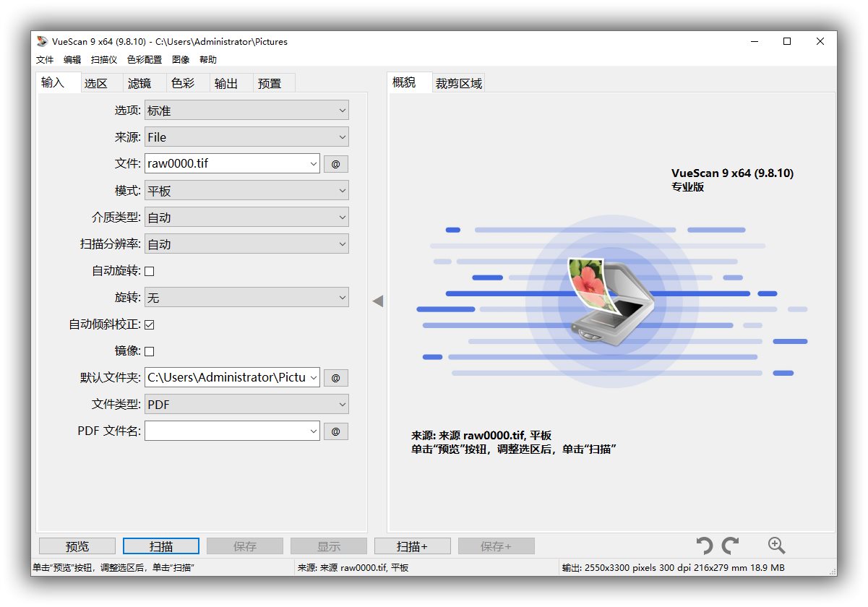Open the 选项 dropdown showing 标准
Image resolution: width=868 pixels, height=607 pixels.
point(246,111)
